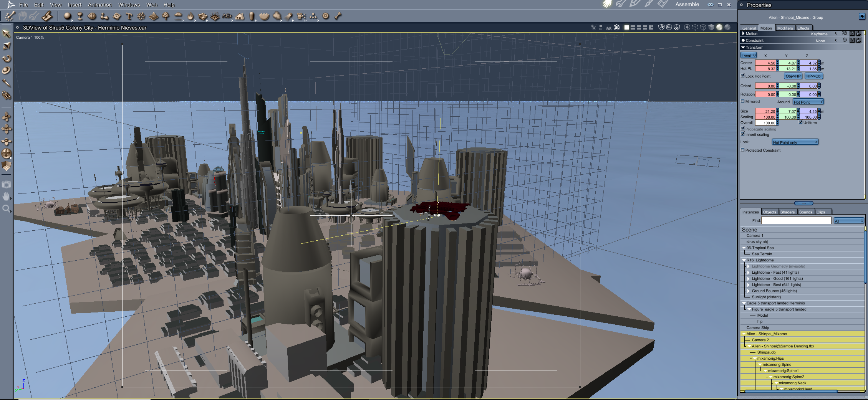Toggle the Inherit scaling checkbox
The height and width of the screenshot is (400, 868).
743,134
